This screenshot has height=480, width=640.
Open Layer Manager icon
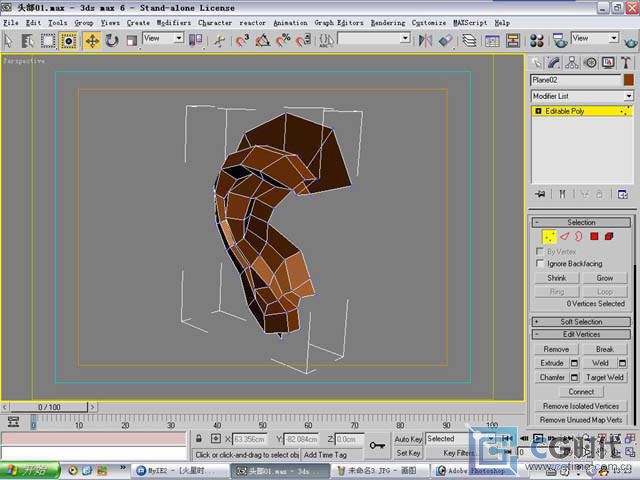[469, 41]
